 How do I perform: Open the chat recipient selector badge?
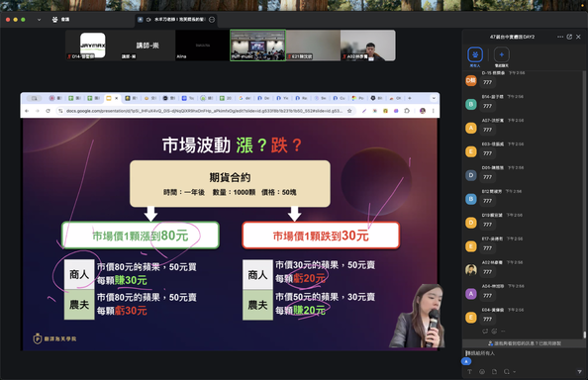point(466,361)
